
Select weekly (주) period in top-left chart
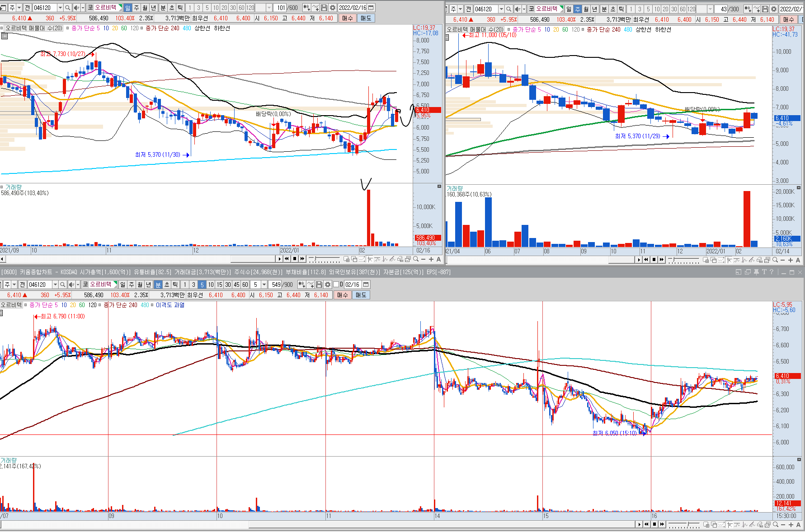[136, 8]
